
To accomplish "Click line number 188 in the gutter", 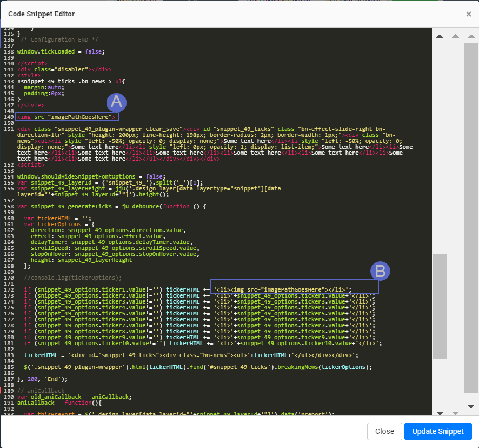I will 8,385.
